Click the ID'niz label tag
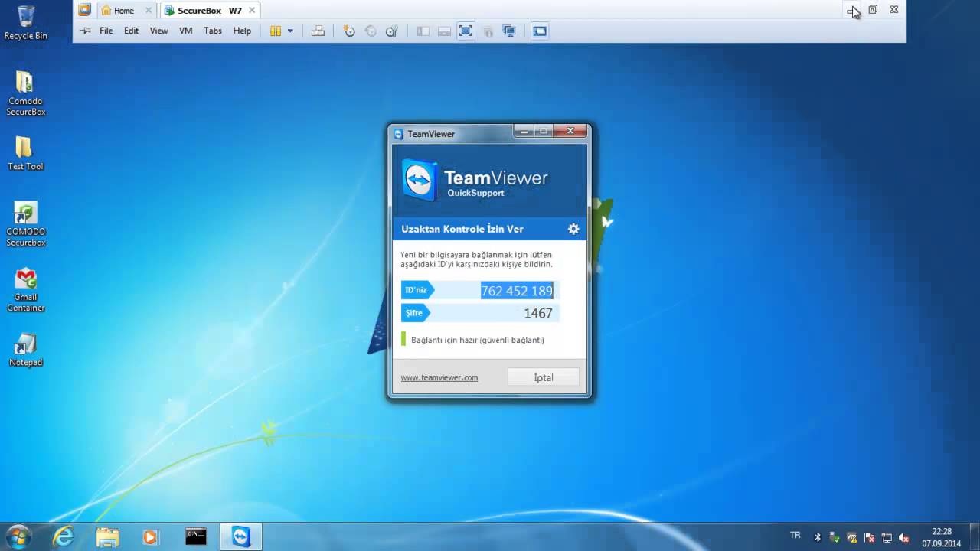 tap(417, 290)
